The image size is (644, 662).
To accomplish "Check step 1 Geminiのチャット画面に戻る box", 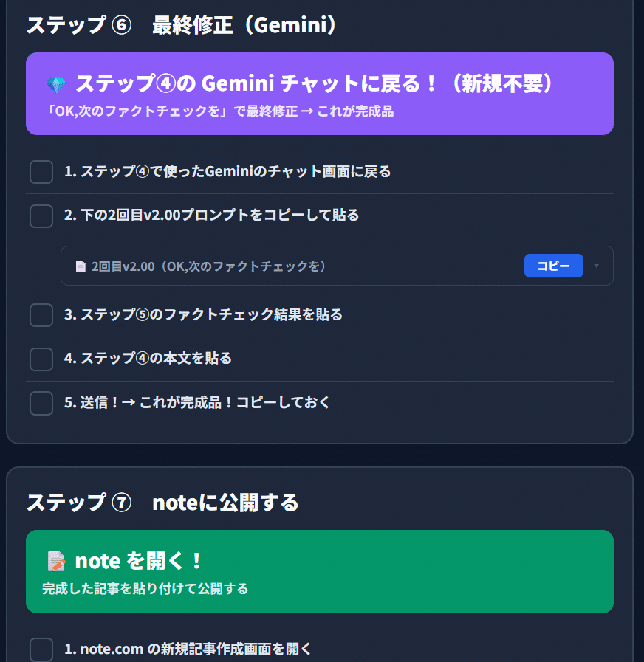I will click(41, 172).
